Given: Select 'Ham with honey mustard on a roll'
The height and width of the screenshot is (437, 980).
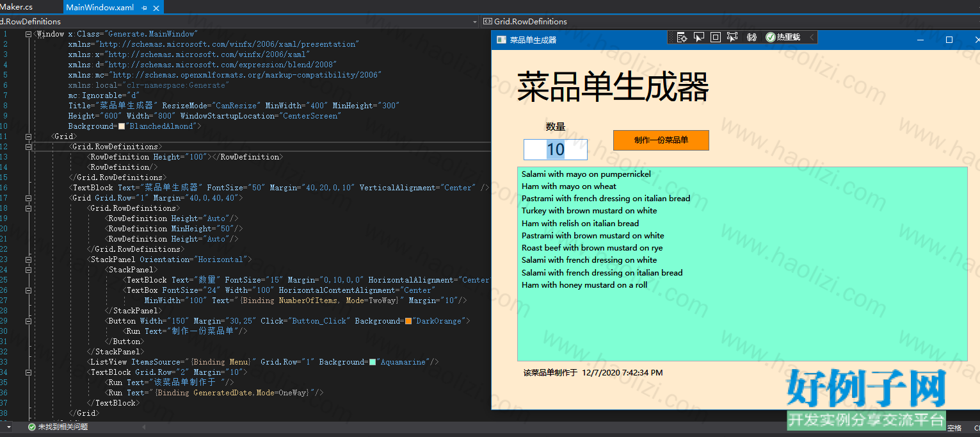Looking at the screenshot, I should [584, 285].
